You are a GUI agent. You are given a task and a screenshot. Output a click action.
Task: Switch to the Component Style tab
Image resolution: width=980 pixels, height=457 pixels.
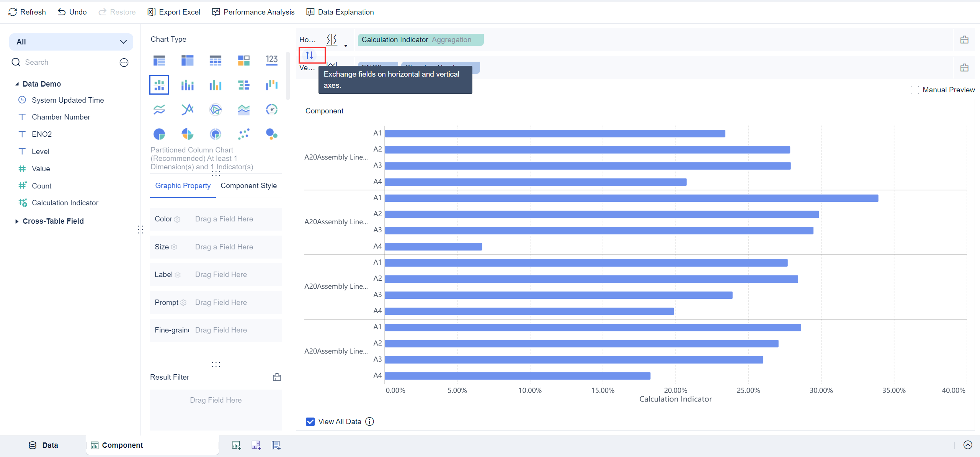click(248, 185)
